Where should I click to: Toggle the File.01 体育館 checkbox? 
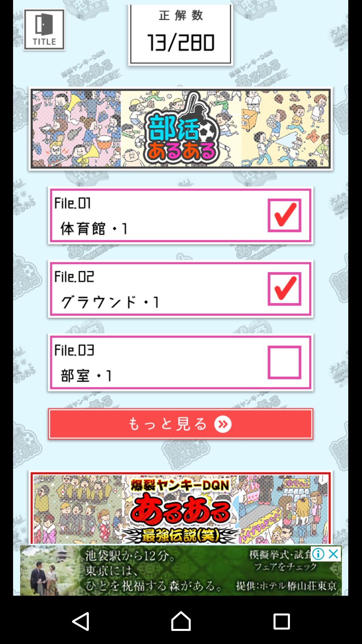284,215
